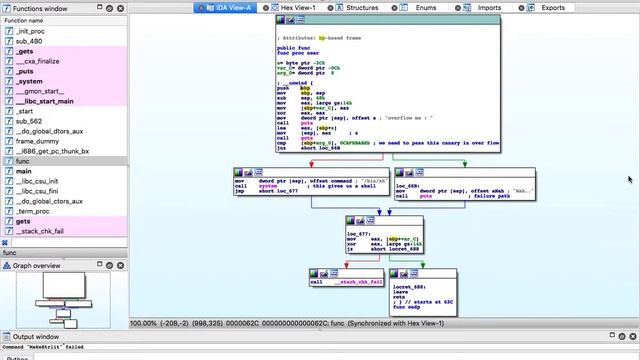Click the function icon beside __libc_csu_fini
Image resolution: width=640 pixels, height=360 pixels.
[9, 191]
